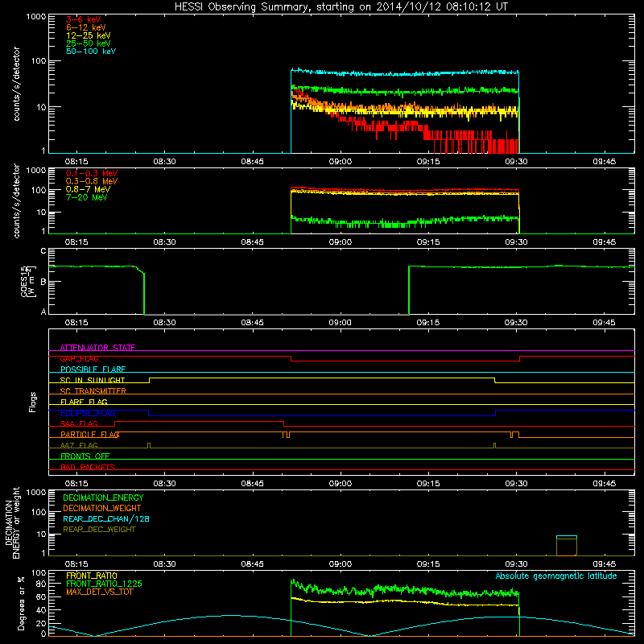Image resolution: width=644 pixels, height=644 pixels.
Task: Click the 09:30 tick label under the Flags panel
Action: pos(516,484)
